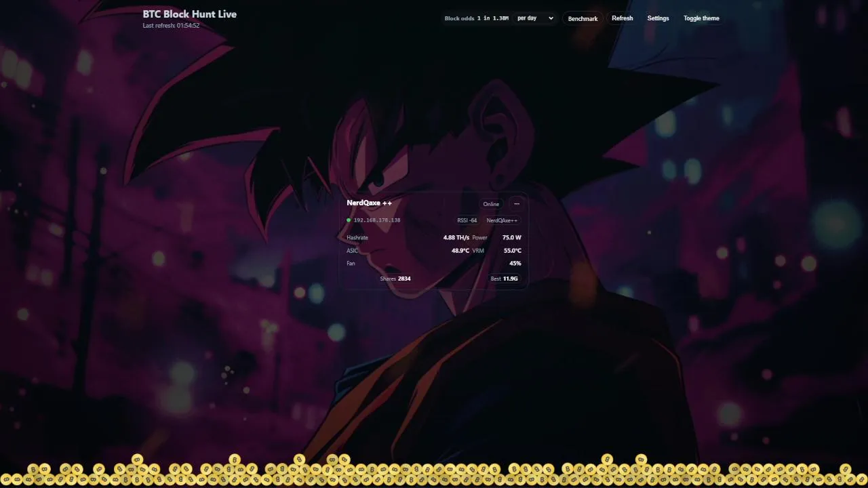Click the Block odds '1 in 1.38M' value

[493, 18]
